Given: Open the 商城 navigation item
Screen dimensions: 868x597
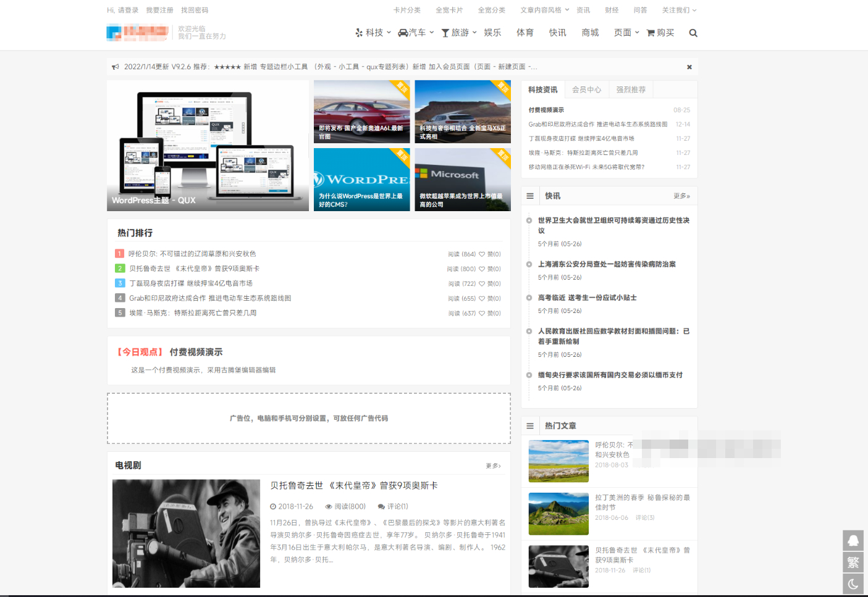Looking at the screenshot, I should 590,33.
